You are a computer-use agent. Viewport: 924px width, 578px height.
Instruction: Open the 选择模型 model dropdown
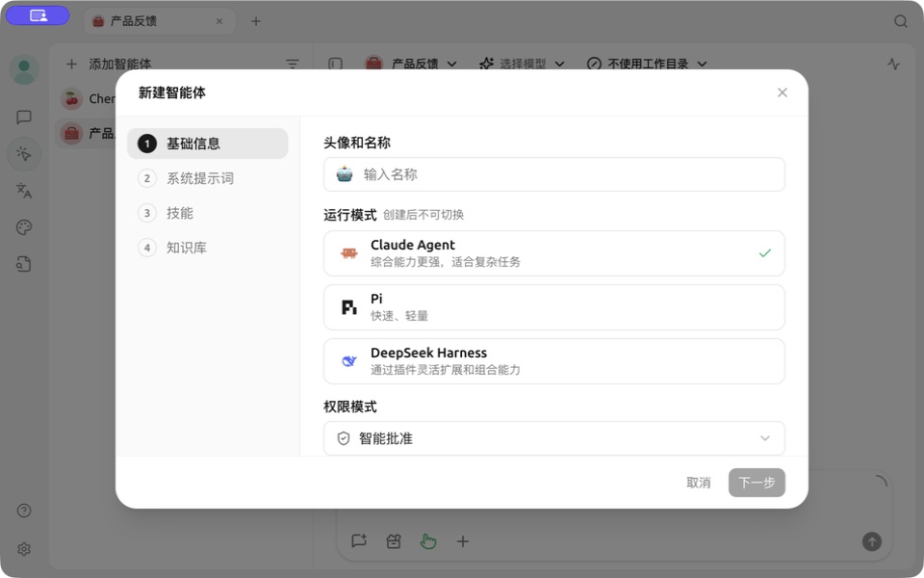click(522, 64)
